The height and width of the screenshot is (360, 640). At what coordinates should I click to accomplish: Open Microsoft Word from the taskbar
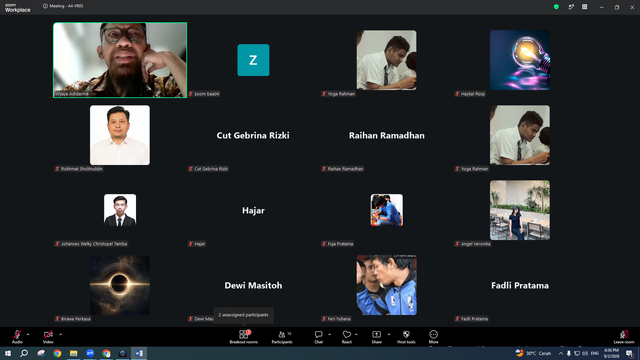coord(139,353)
